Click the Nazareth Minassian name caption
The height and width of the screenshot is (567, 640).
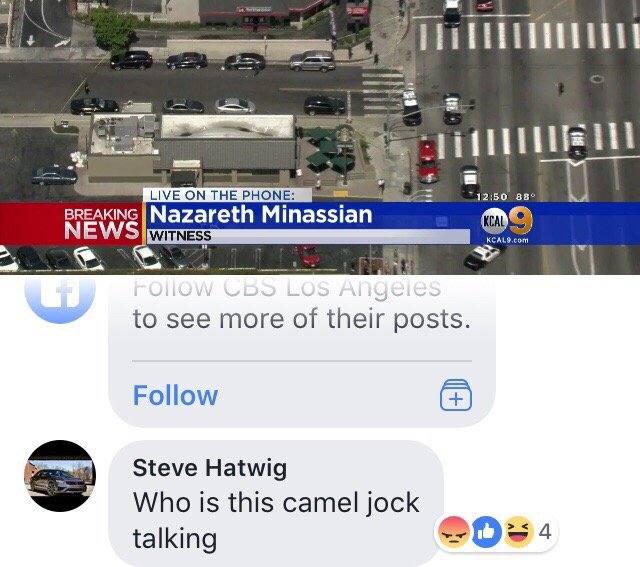click(261, 214)
